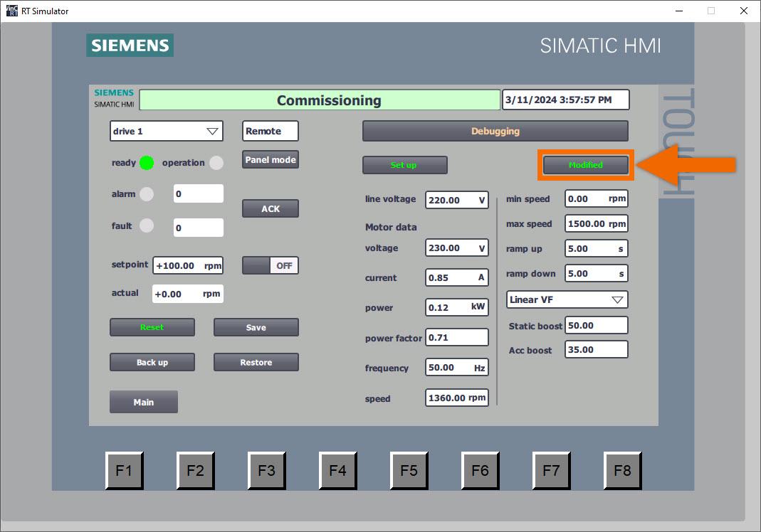This screenshot has height=532, width=761.
Task: Click the operation status indicator lamp
Action: (x=217, y=163)
